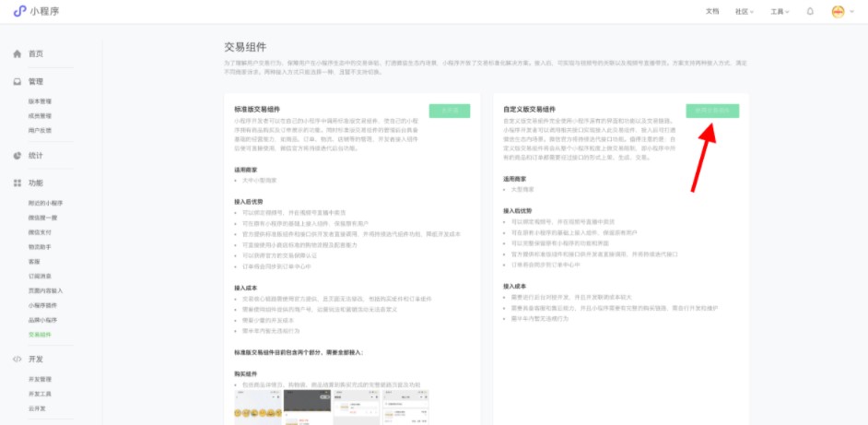Image resolution: width=868 pixels, height=425 pixels.
Task: Click the 自定义版交易组件 card title
Action: [529, 110]
